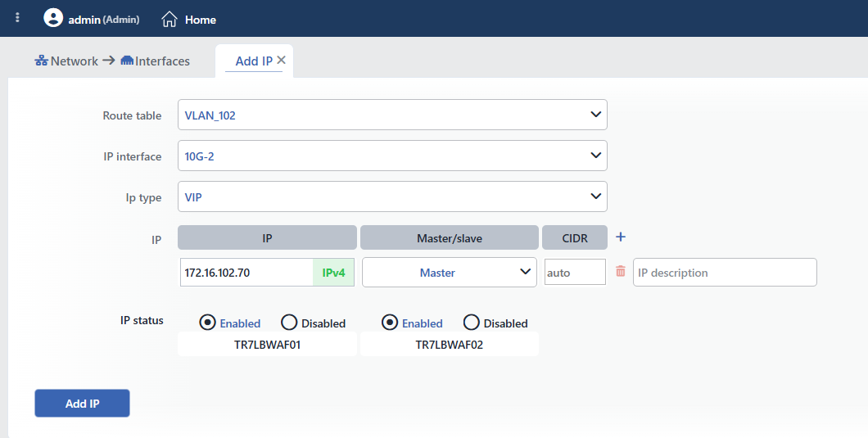Click the Route table label
The image size is (868, 438).
(132, 115)
